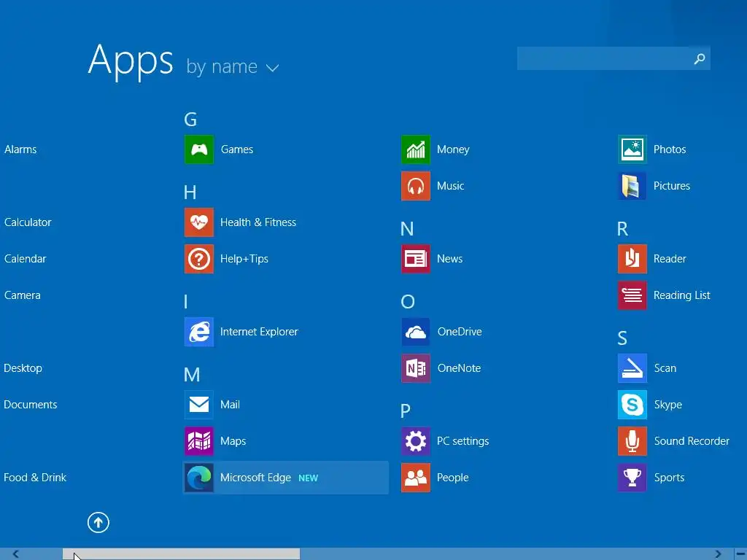Launch Internet Explorer icon

coord(198,332)
